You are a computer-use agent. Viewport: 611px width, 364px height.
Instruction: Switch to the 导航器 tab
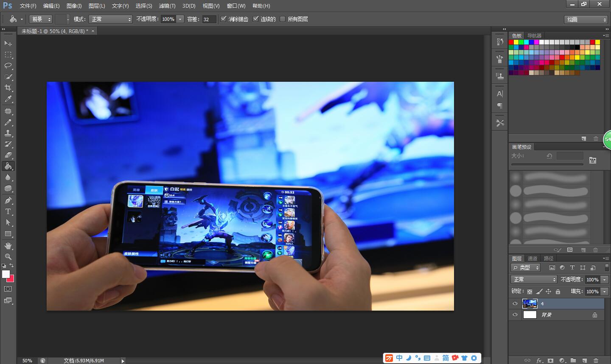click(534, 36)
